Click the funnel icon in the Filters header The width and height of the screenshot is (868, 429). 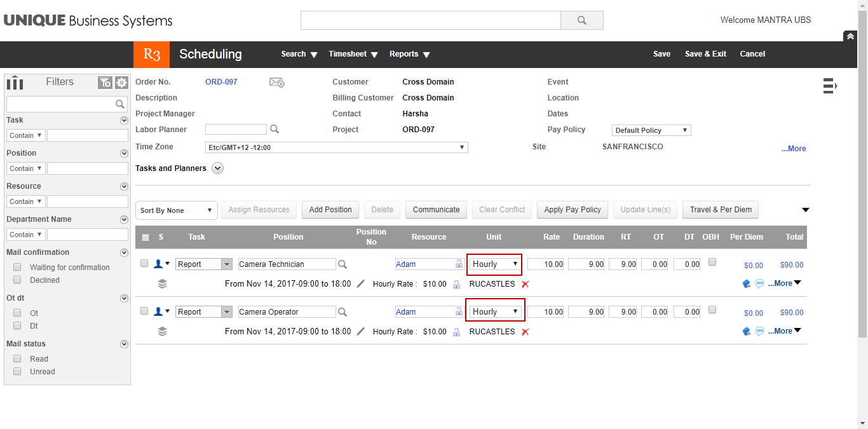point(105,83)
